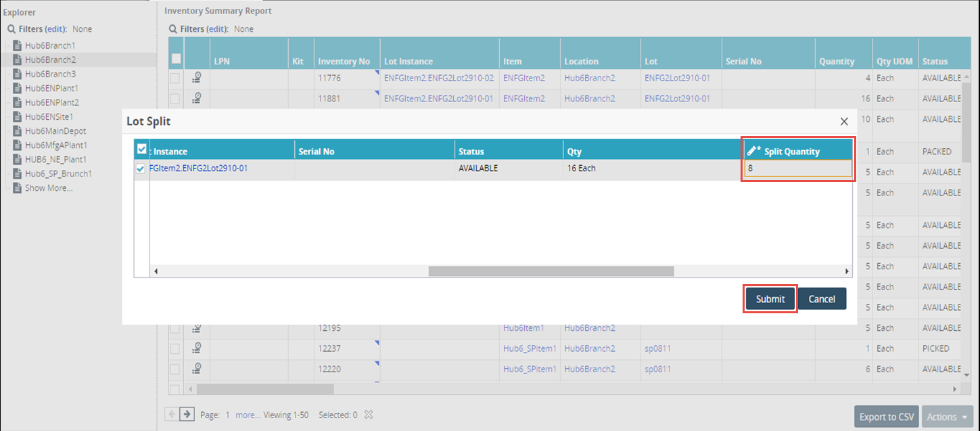The height and width of the screenshot is (431, 980).
Task: Click the row action icon for inventory 12237
Action: pyautogui.click(x=197, y=348)
